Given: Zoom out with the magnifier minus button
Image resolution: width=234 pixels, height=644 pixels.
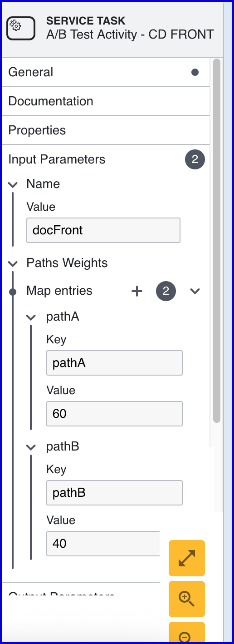Looking at the screenshot, I should [x=187, y=633].
